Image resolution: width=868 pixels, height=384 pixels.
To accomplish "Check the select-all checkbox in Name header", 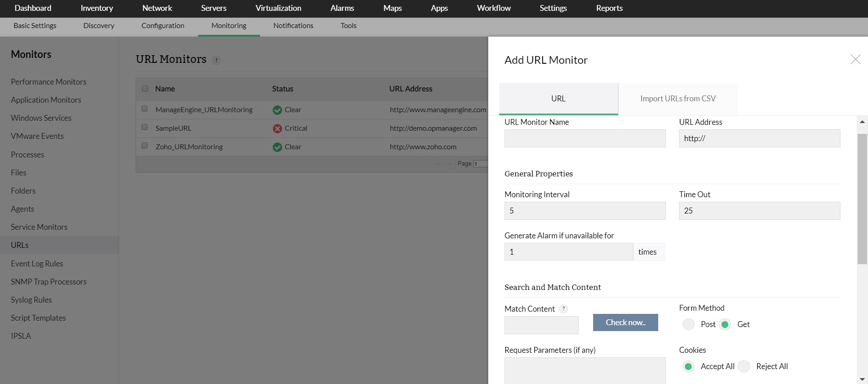I will pyautogui.click(x=145, y=88).
